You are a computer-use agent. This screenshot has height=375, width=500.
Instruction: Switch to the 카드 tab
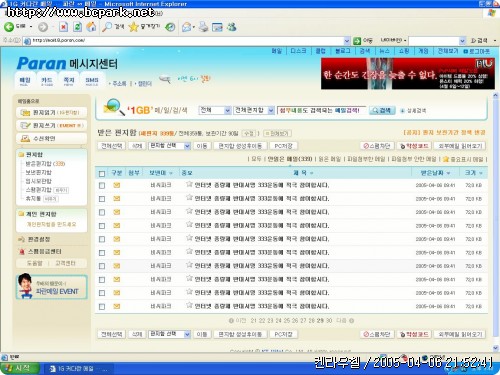coord(47,81)
